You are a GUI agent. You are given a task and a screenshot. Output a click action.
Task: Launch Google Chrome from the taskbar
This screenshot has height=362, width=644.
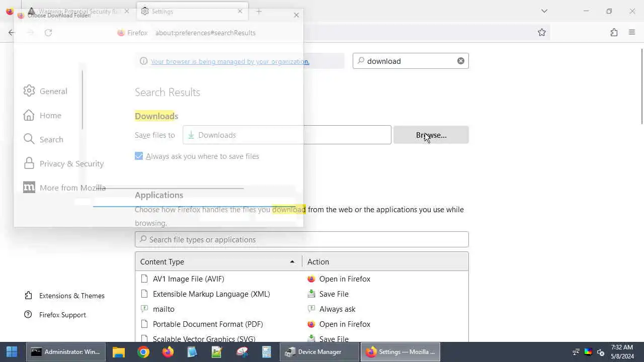pos(143,352)
